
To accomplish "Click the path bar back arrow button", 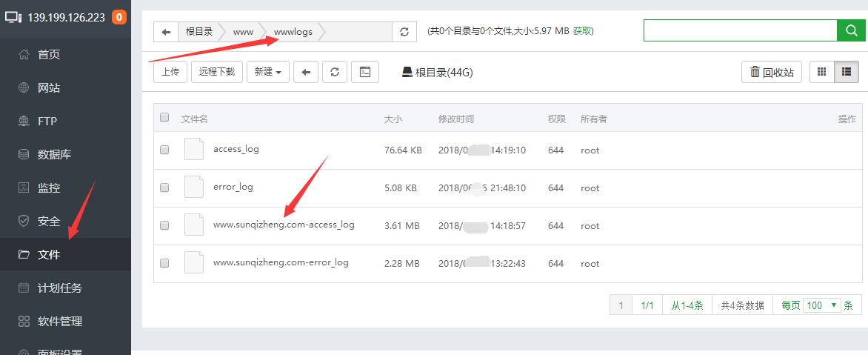I will pos(166,32).
